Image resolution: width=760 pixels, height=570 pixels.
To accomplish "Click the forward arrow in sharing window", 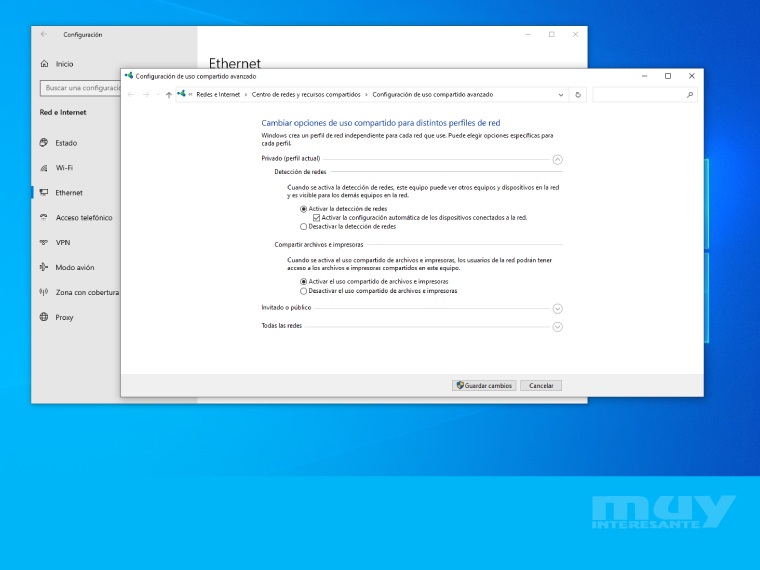I will [x=146, y=95].
